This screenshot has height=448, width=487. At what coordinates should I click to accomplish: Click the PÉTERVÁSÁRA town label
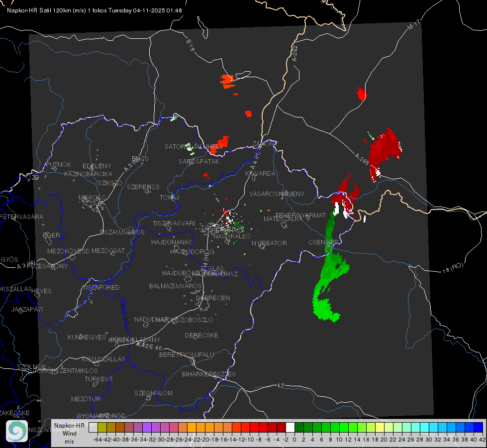(x=22, y=217)
